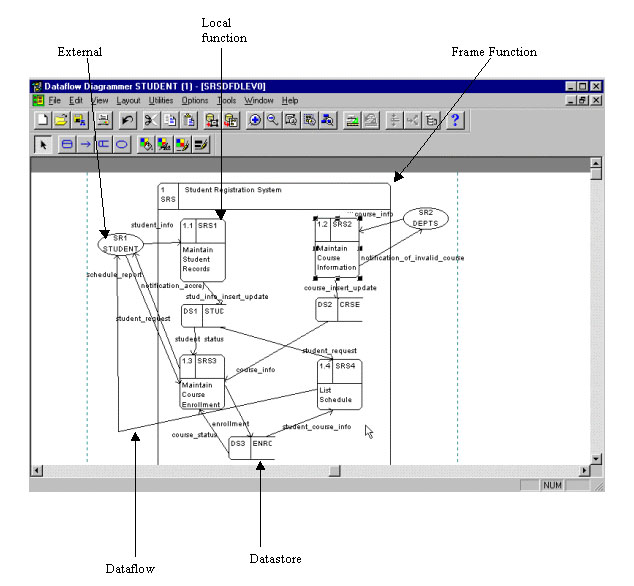
Task: Click the Copy toolbar icon
Action: (170, 120)
